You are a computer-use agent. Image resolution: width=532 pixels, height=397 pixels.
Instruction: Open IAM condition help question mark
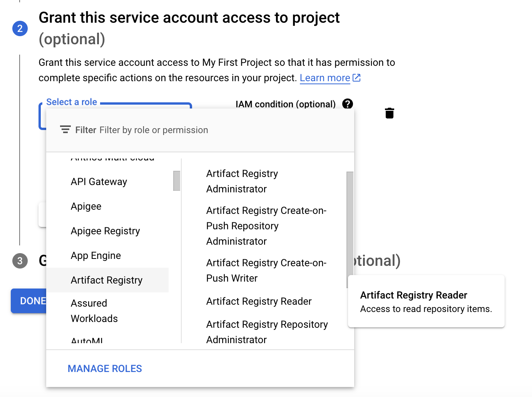[347, 104]
